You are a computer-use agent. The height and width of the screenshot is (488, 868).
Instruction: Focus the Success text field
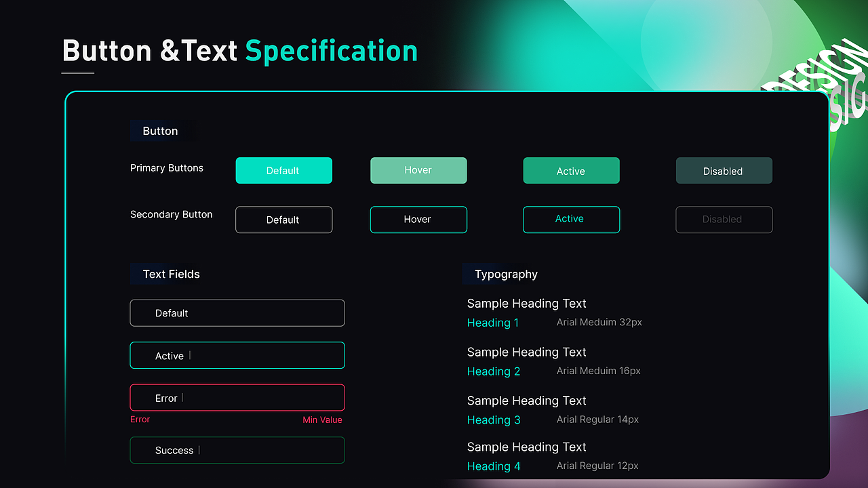coord(237,450)
